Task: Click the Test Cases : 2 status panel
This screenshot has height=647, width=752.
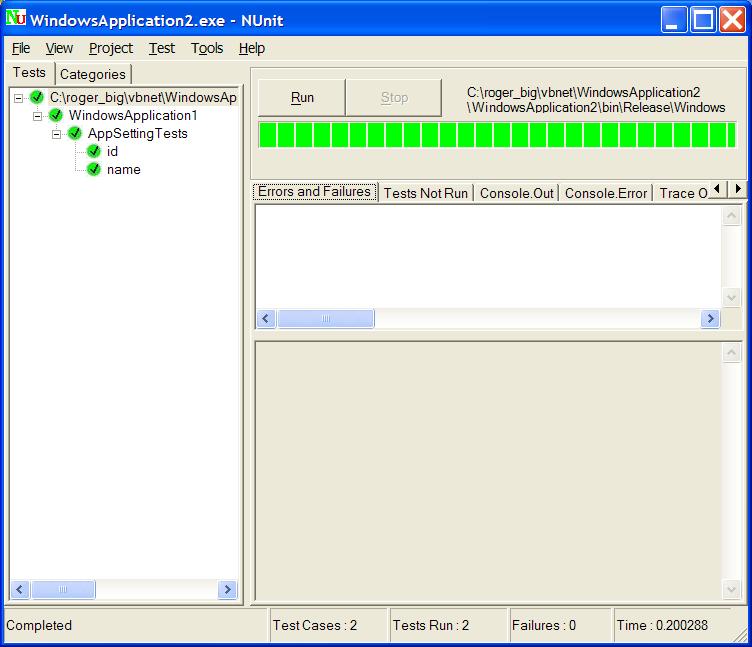Action: (x=328, y=625)
